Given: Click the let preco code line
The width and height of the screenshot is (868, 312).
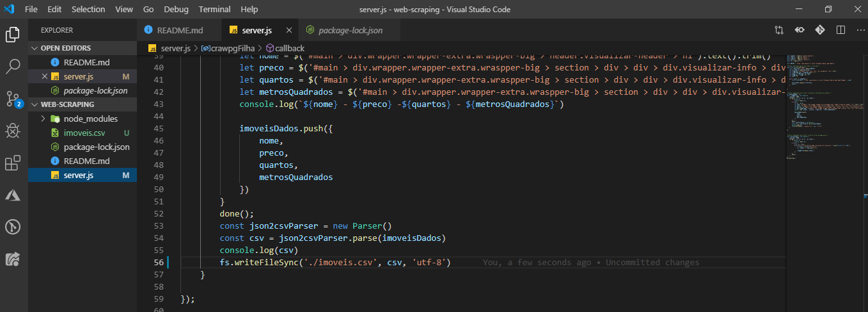Looking at the screenshot, I should pos(512,68).
